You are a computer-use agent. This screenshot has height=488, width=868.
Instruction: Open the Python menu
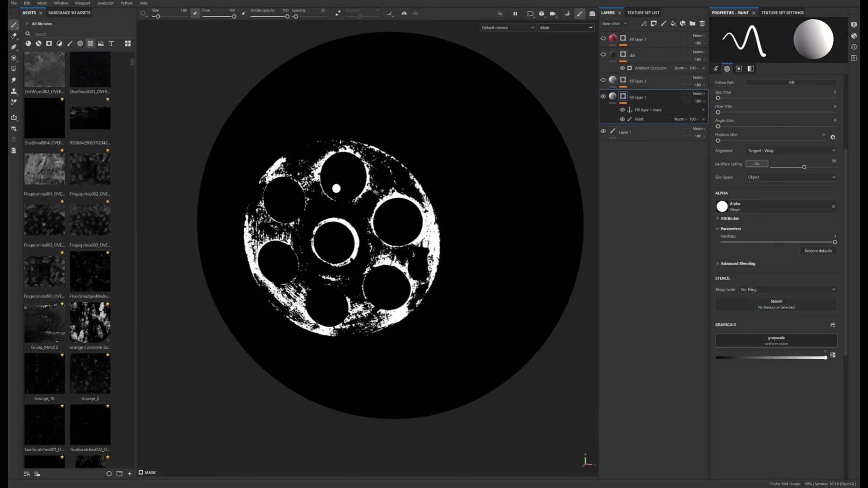click(127, 3)
